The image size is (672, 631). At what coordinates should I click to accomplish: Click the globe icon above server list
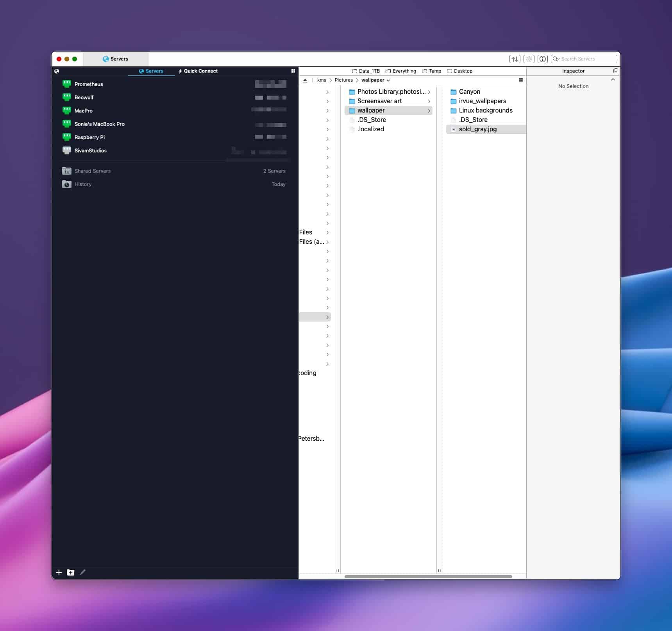point(57,71)
